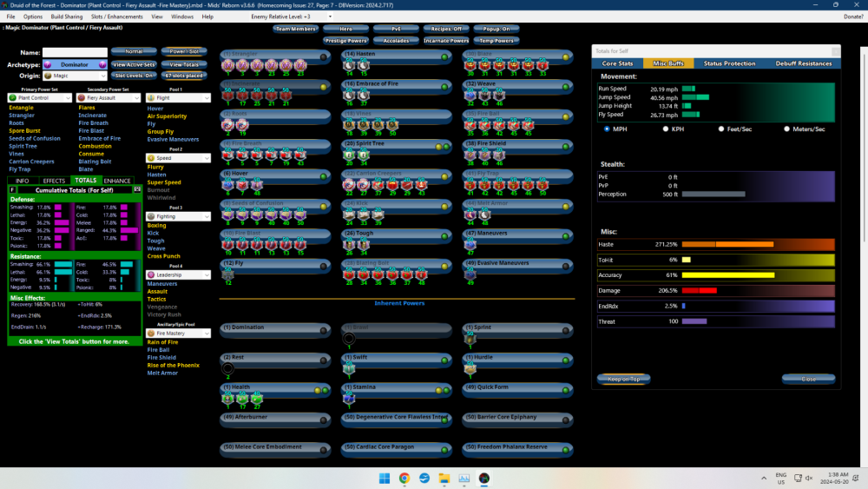
Task: Click Roots' level 19 enhancement slot
Action: 242,124
